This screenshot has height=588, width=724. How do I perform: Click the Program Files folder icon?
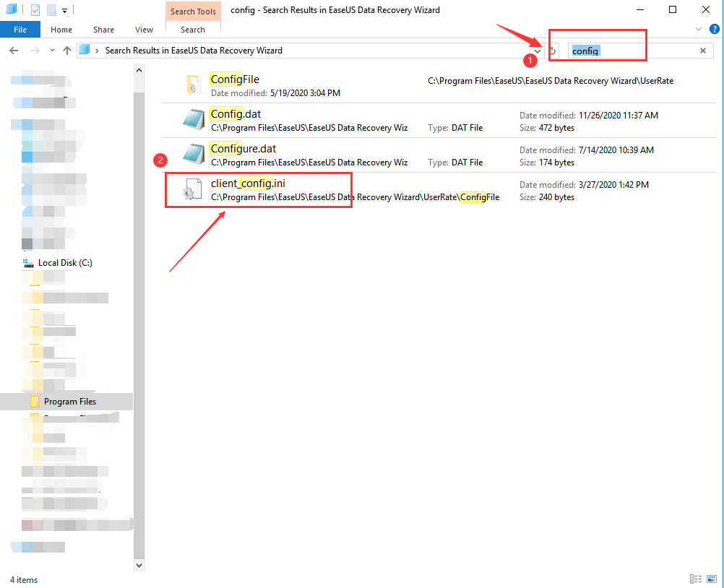tap(35, 402)
